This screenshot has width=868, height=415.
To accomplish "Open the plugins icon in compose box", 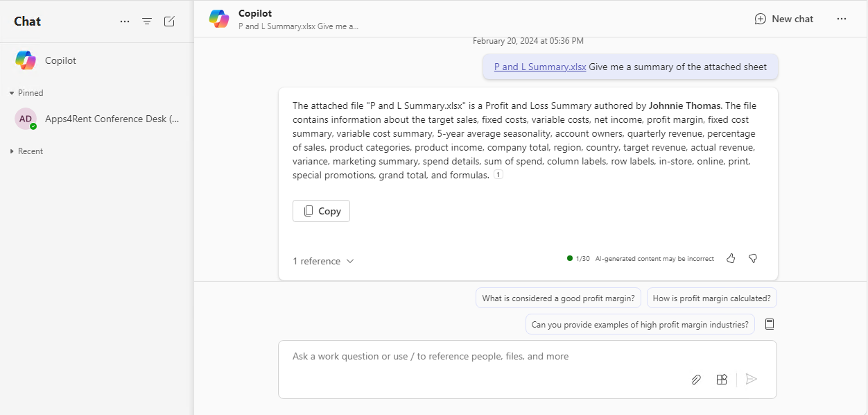I will tap(722, 379).
